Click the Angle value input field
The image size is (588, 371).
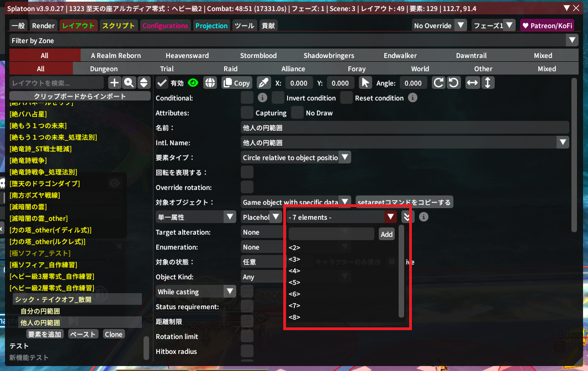413,83
